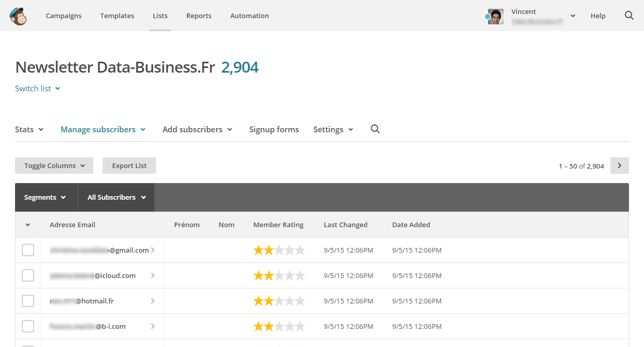644x347 pixels.
Task: Open the search icon in top navigation
Action: pos(629,16)
